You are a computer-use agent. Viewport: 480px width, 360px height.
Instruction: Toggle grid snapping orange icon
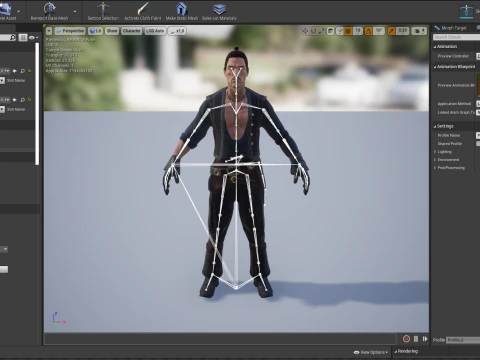pos(348,31)
